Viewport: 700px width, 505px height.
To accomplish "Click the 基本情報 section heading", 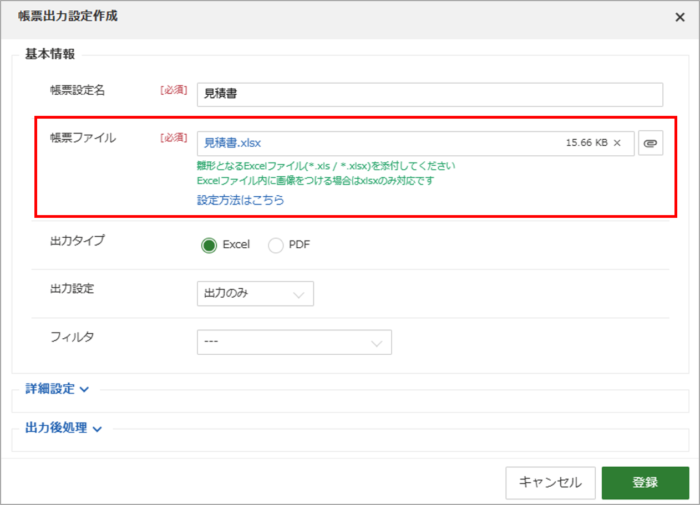I will tap(50, 54).
